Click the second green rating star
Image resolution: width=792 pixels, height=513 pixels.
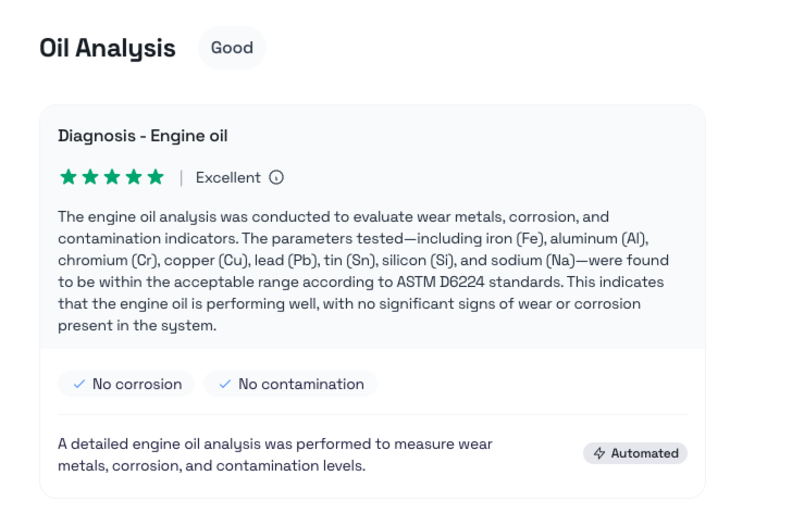pyautogui.click(x=90, y=177)
